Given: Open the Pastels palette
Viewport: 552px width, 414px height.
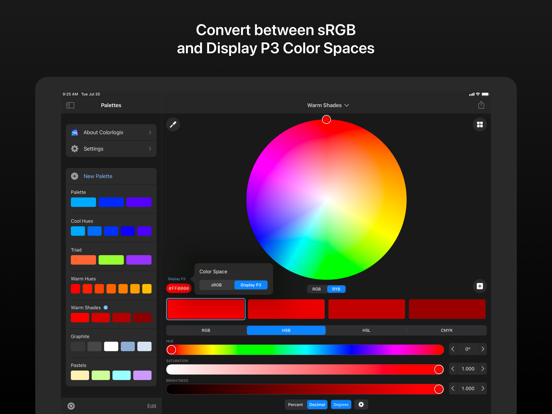Looking at the screenshot, I should 111,372.
